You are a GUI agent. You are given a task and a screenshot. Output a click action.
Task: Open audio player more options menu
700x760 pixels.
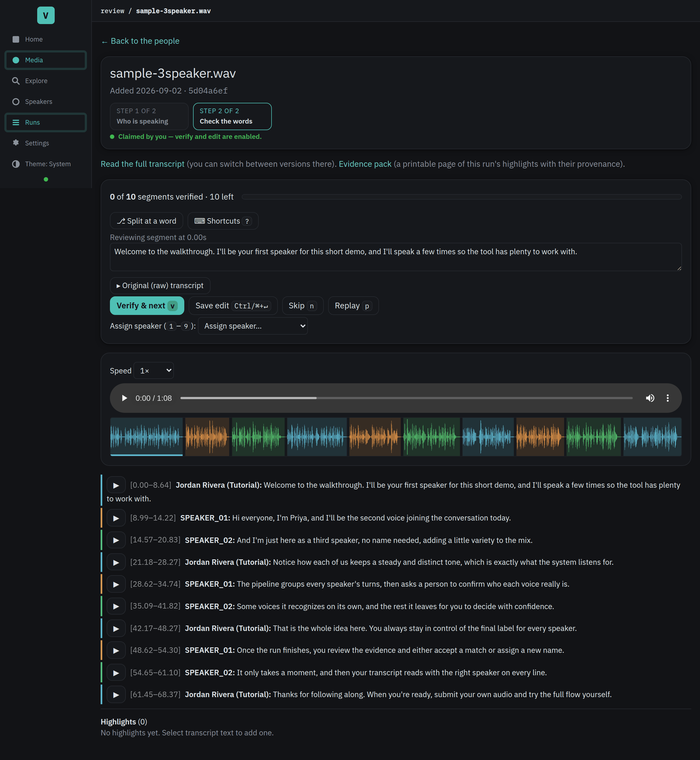click(667, 398)
